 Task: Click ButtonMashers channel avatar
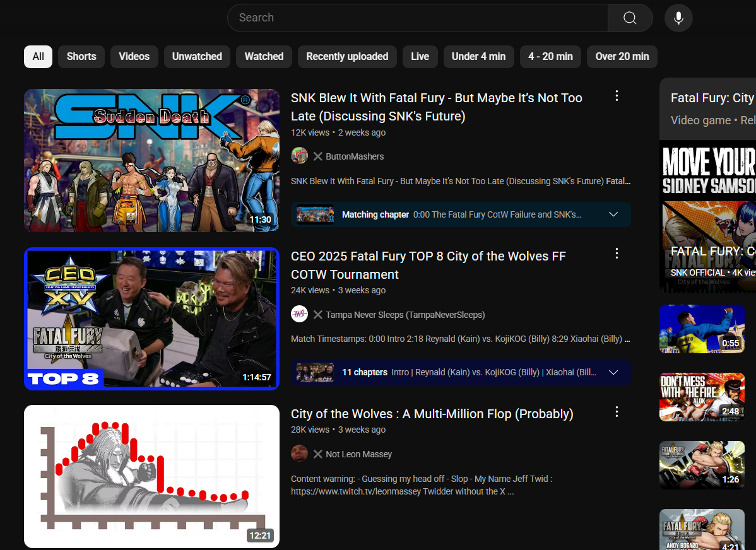[x=299, y=156]
